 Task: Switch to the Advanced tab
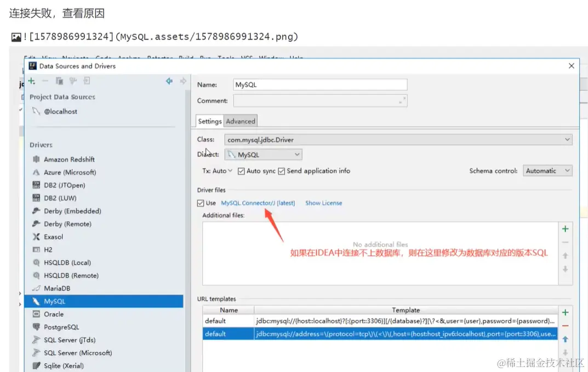[x=241, y=121]
